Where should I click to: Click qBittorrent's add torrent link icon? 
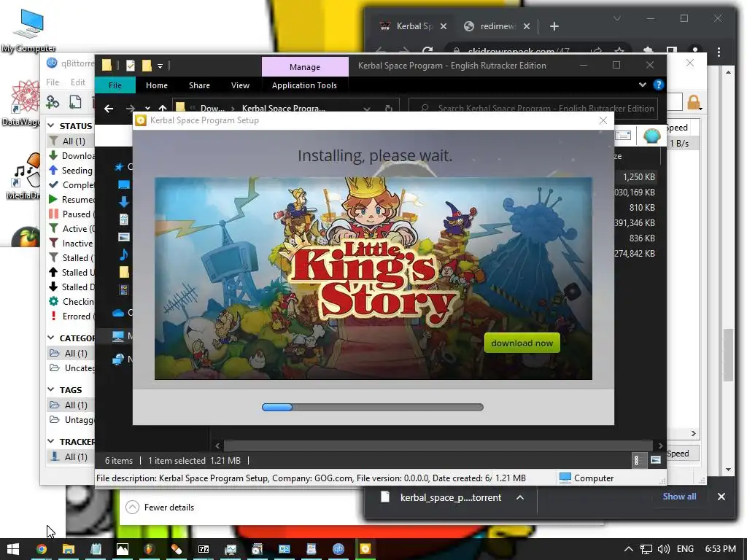tap(53, 101)
